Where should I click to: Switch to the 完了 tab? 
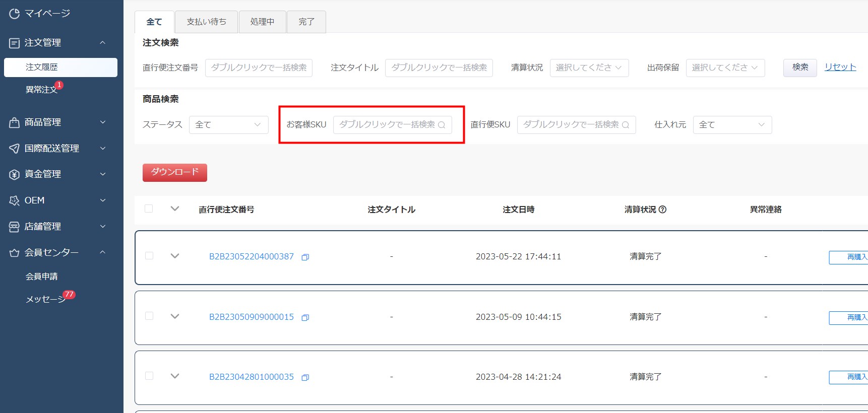click(x=306, y=22)
